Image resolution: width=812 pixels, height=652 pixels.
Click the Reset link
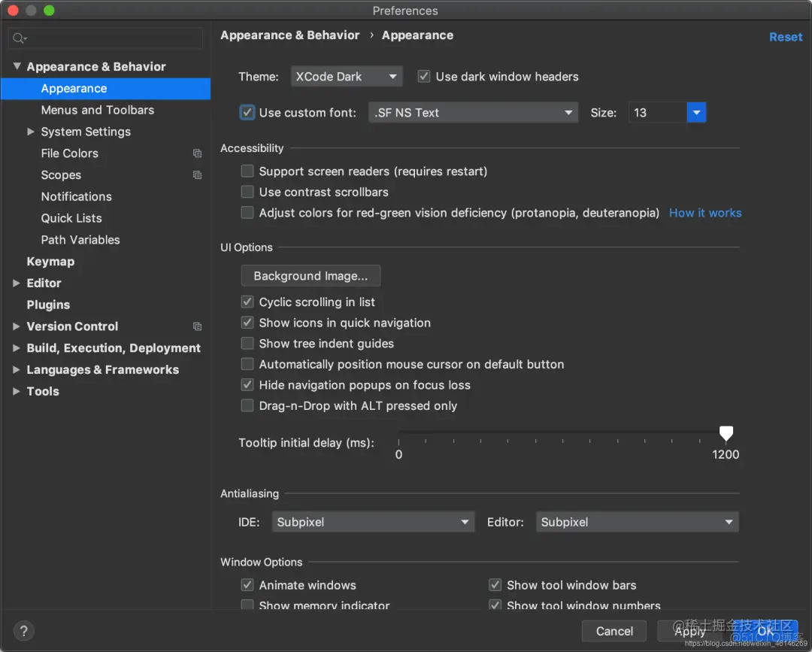coord(785,37)
